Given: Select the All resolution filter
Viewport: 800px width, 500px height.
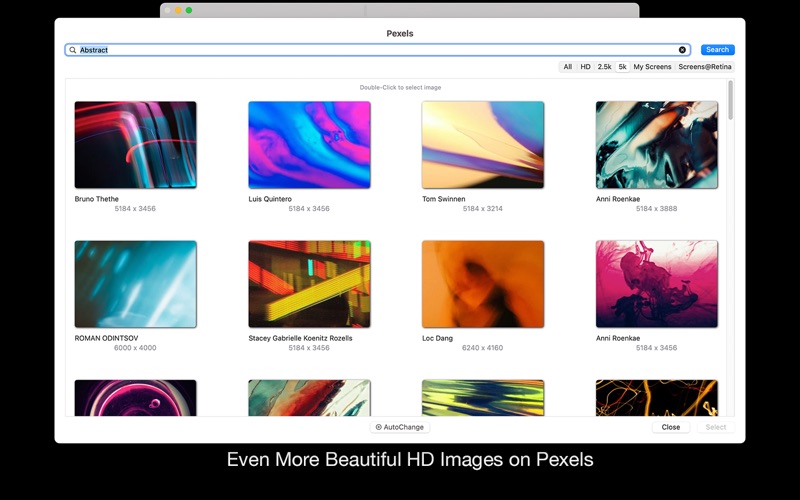Looking at the screenshot, I should [x=568, y=67].
